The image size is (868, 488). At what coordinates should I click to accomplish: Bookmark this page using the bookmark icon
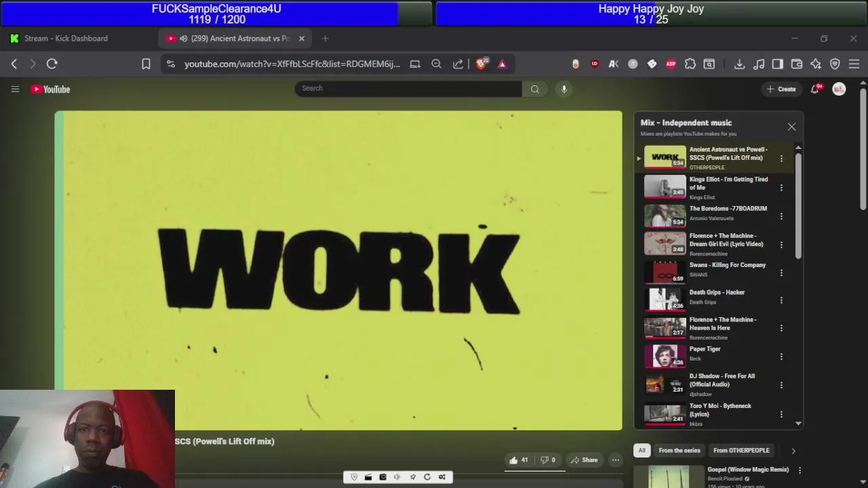point(146,64)
